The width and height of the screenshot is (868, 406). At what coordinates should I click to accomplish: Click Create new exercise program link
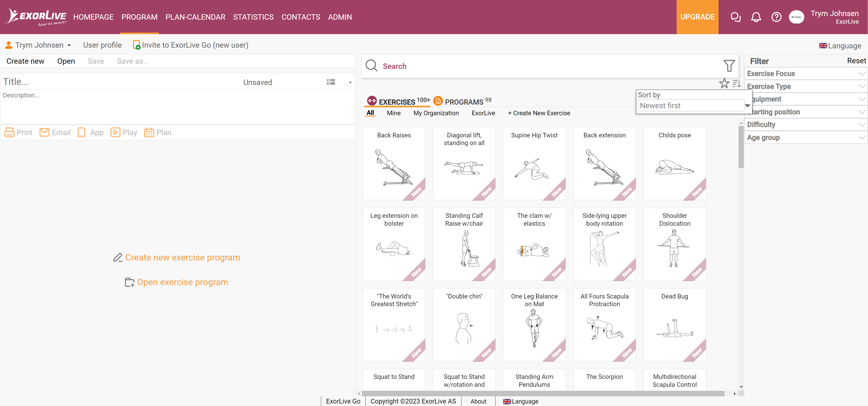coord(183,257)
